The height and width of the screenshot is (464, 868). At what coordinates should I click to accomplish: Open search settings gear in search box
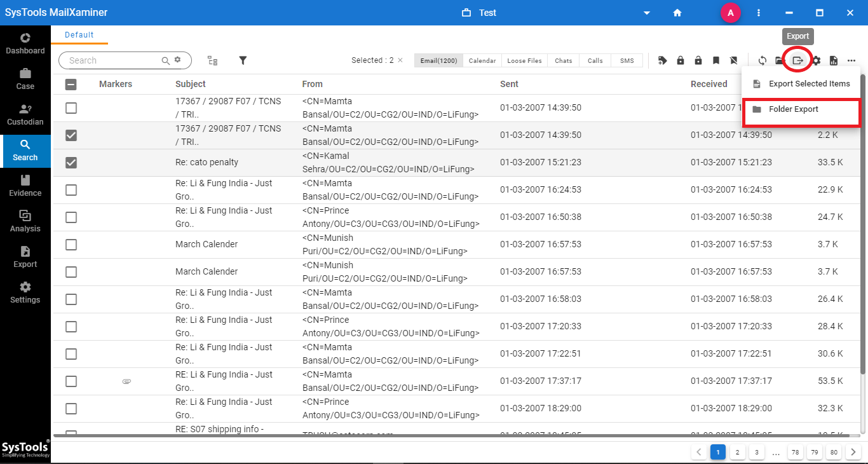coord(178,60)
